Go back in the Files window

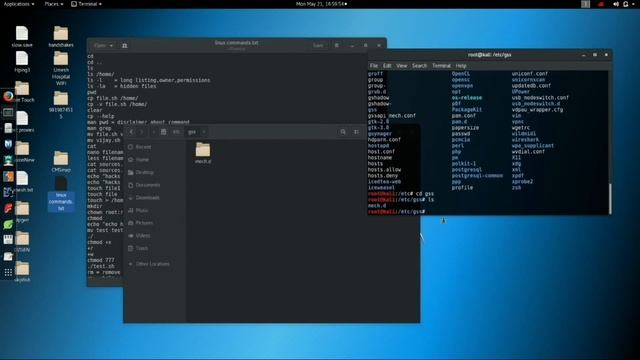pos(131,132)
